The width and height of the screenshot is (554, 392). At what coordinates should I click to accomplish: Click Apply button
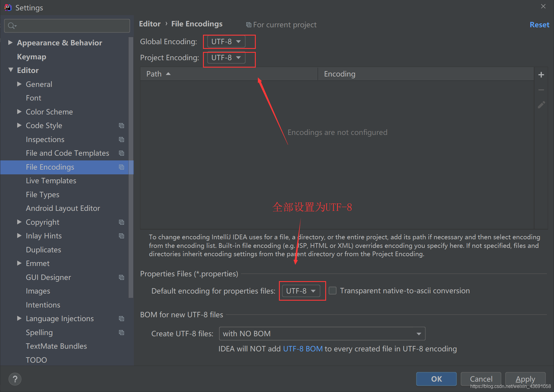pyautogui.click(x=525, y=379)
